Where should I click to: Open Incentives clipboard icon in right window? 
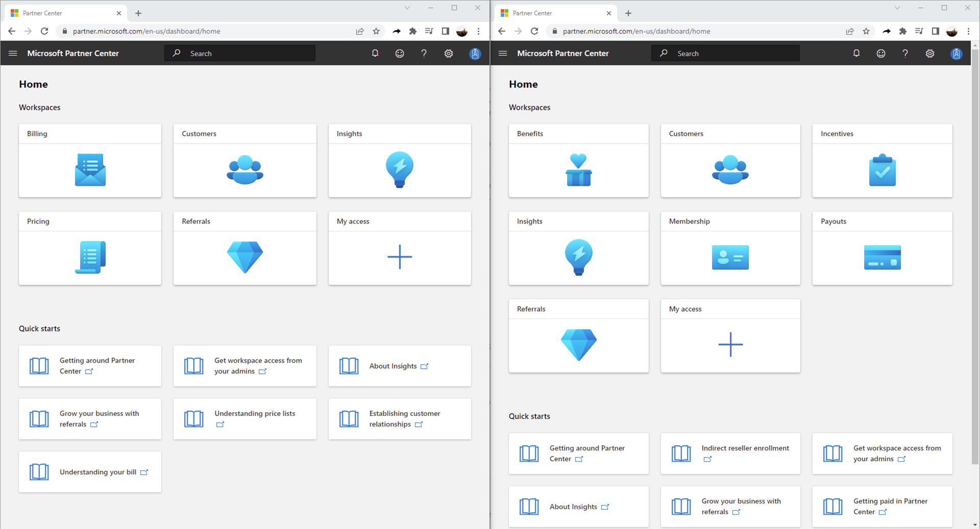[883, 170]
